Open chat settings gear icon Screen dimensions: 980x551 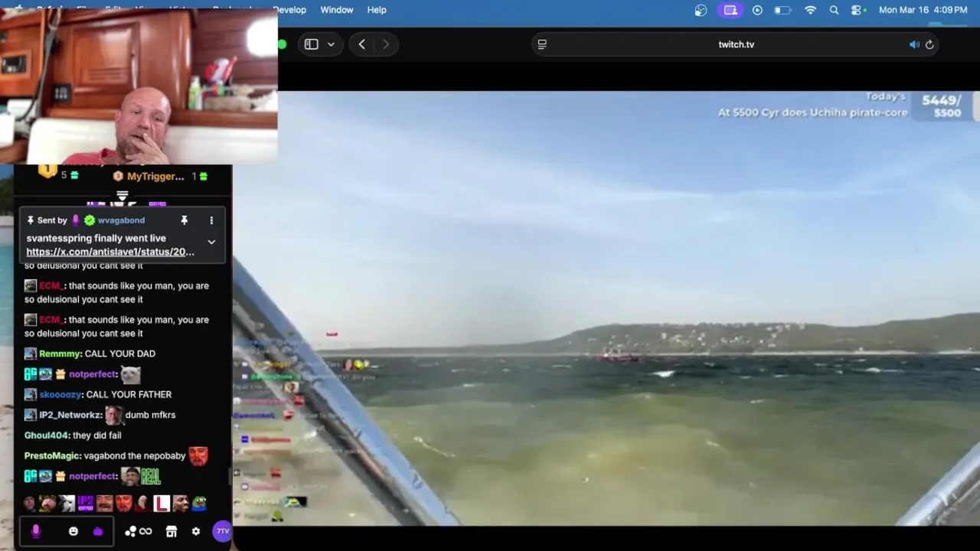pos(196,531)
